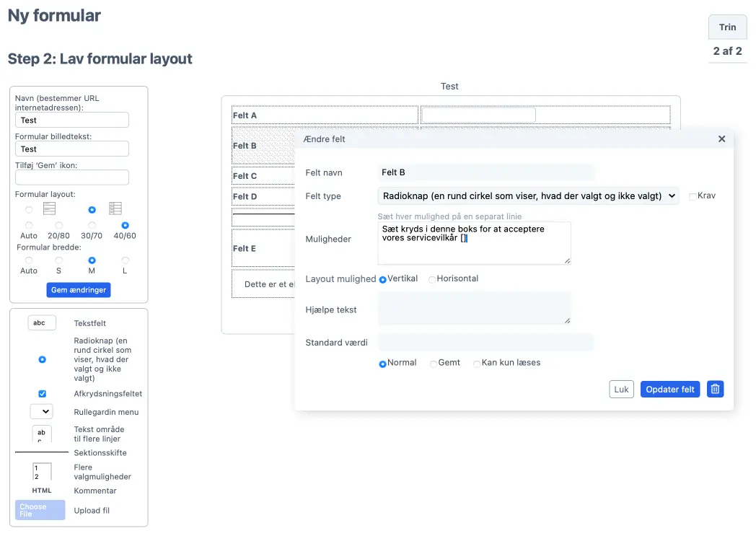Screen dimensions: 756x536
Task: Click Tekstfelt label in palette
Action: point(89,323)
